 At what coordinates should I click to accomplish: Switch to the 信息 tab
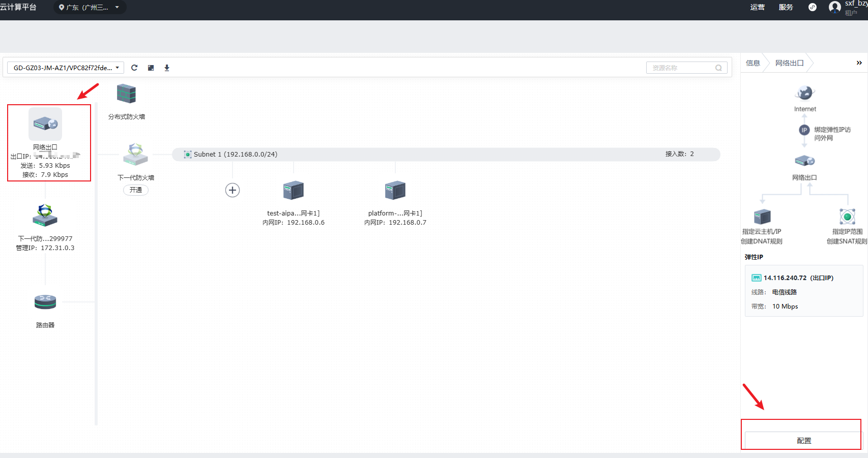pos(753,63)
